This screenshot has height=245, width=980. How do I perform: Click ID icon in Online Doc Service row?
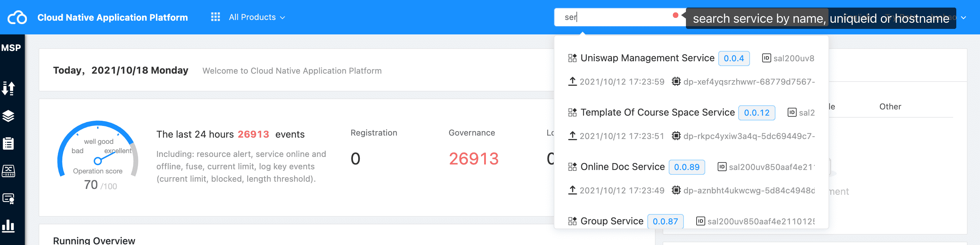coord(722,167)
